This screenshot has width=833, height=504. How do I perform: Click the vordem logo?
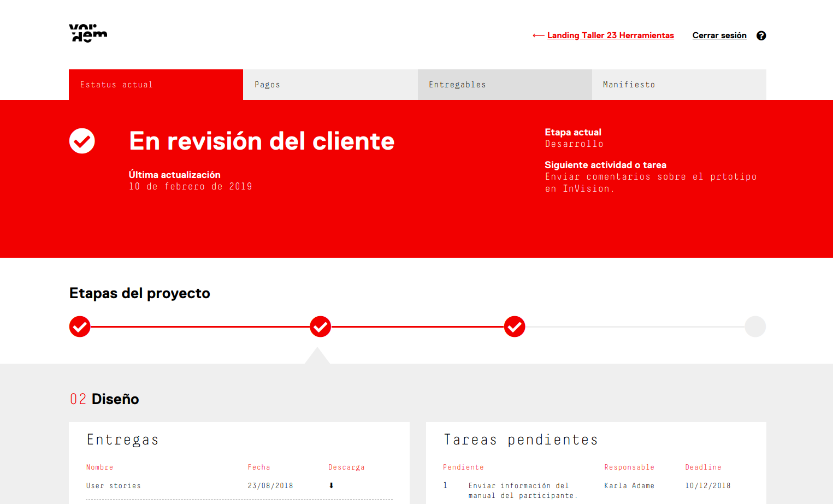[88, 33]
